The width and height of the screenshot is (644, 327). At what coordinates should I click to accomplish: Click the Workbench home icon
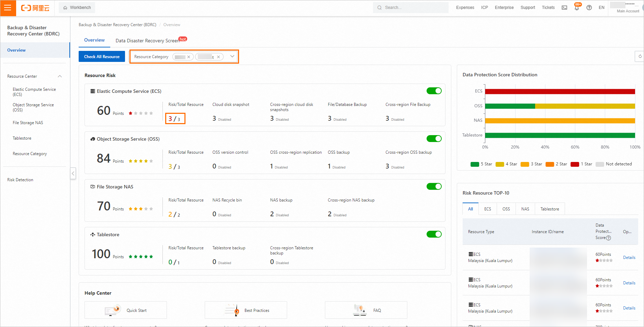click(65, 8)
